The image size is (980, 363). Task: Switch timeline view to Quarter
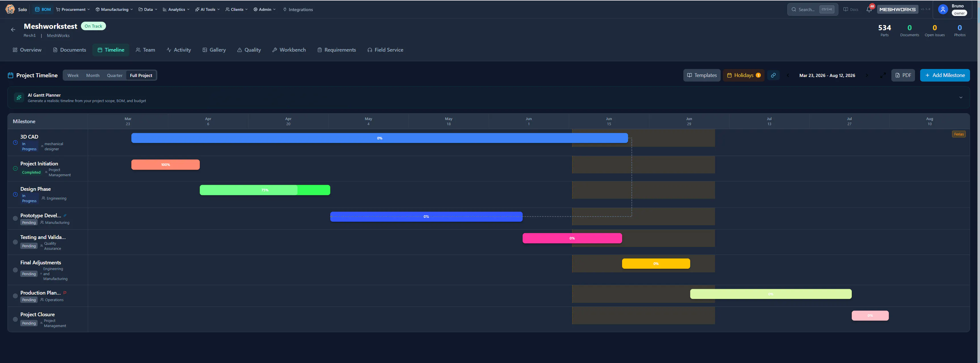(115, 75)
